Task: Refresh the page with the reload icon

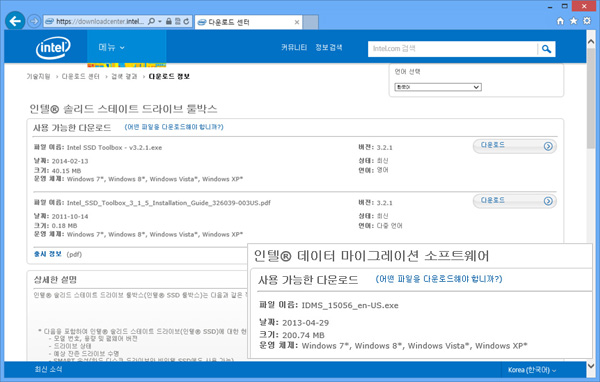Action: pos(186,21)
